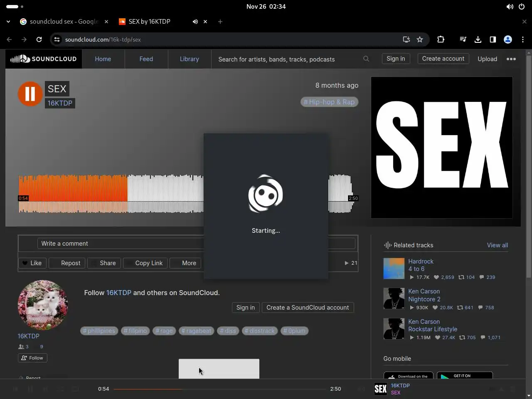
Task: Click the Upload link in header
Action: (487, 59)
